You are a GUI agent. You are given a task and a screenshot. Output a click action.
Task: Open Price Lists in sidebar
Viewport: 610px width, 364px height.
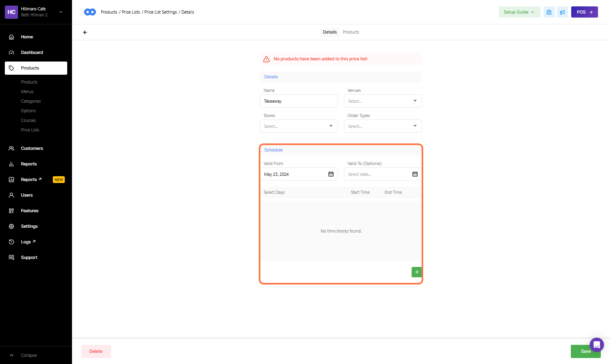[x=30, y=130]
